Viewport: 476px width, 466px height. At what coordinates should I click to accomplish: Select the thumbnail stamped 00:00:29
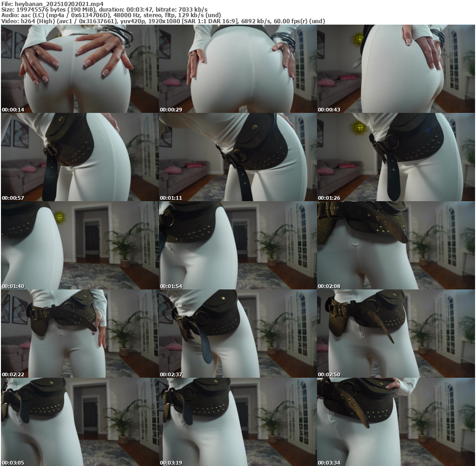[238, 69]
